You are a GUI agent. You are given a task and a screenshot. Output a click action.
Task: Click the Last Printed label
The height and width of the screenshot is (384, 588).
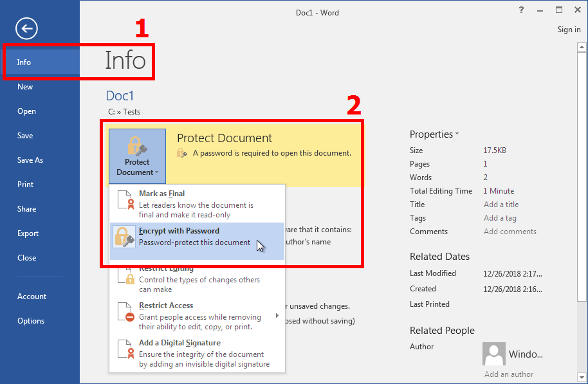click(x=430, y=304)
